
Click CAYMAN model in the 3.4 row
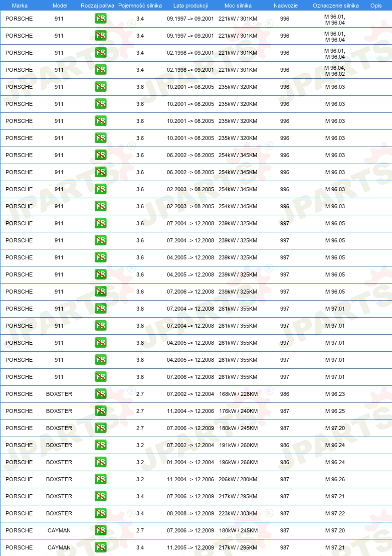[59, 547]
